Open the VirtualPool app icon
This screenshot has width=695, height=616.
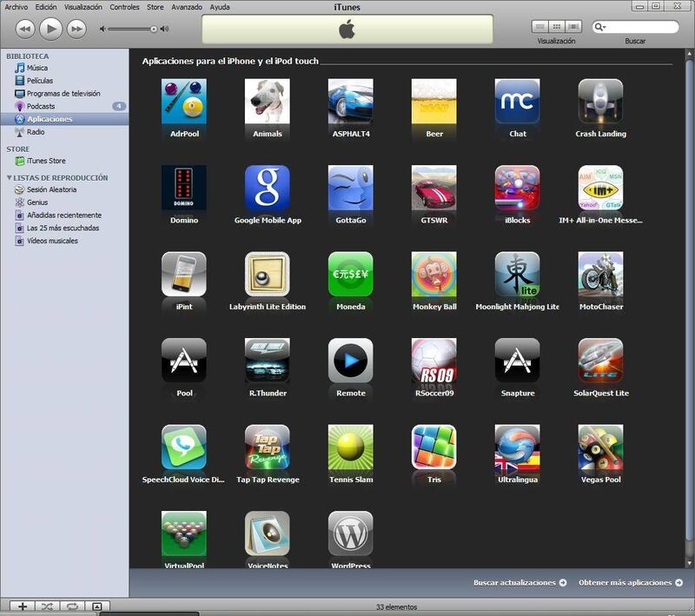[x=184, y=533]
